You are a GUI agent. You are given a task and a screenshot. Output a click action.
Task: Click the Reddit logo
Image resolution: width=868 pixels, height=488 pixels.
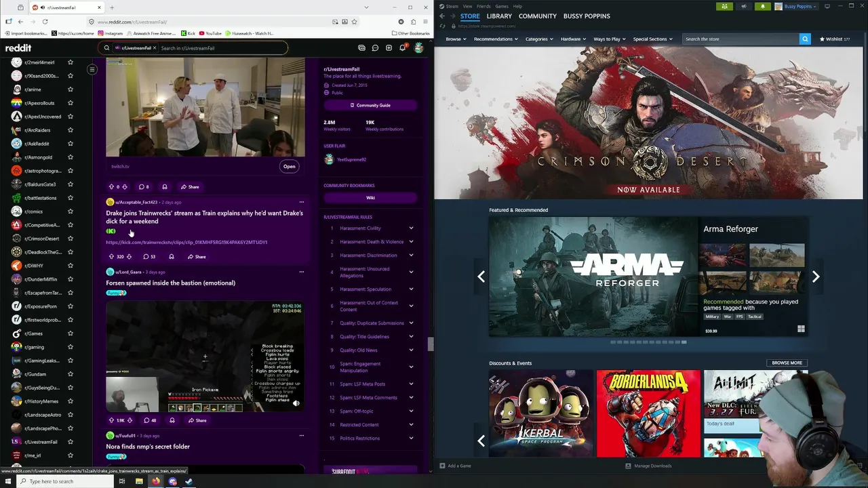(18, 48)
